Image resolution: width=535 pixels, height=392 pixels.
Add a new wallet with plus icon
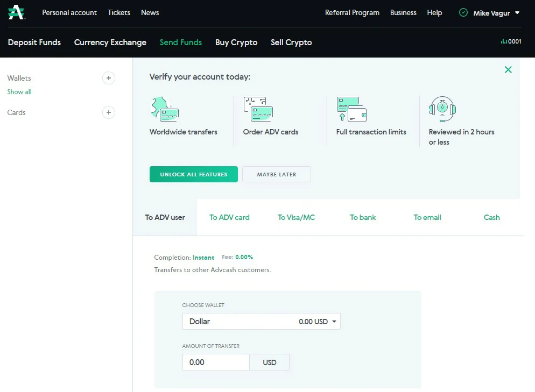pos(109,78)
